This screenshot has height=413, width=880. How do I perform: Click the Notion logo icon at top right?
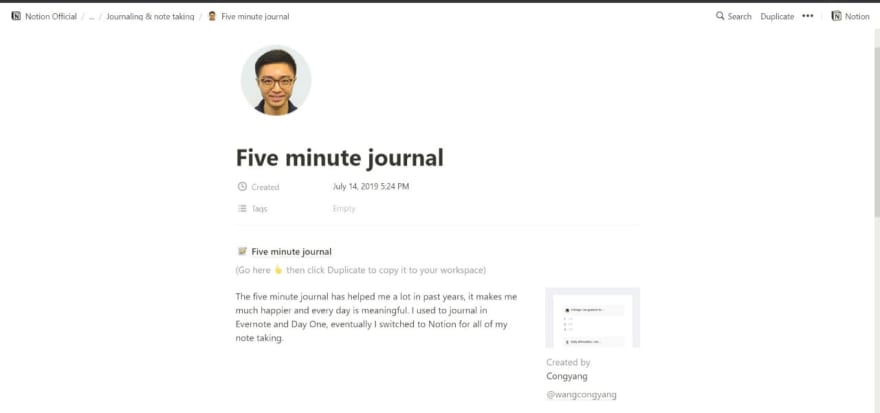point(836,16)
